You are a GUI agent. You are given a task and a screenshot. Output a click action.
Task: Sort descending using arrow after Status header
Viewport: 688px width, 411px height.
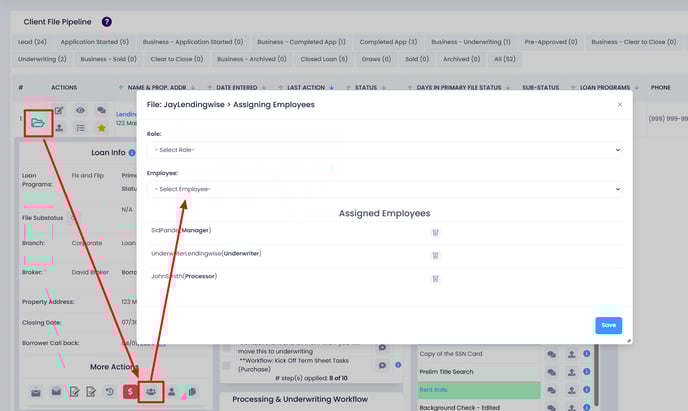pos(384,88)
